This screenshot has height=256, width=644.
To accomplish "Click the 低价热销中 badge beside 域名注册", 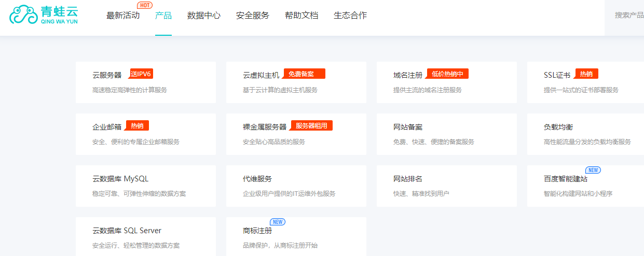I will (447, 74).
